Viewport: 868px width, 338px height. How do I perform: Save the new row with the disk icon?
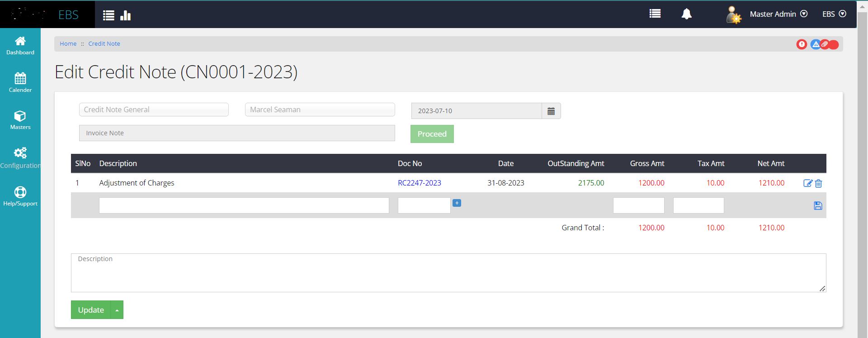point(818,206)
